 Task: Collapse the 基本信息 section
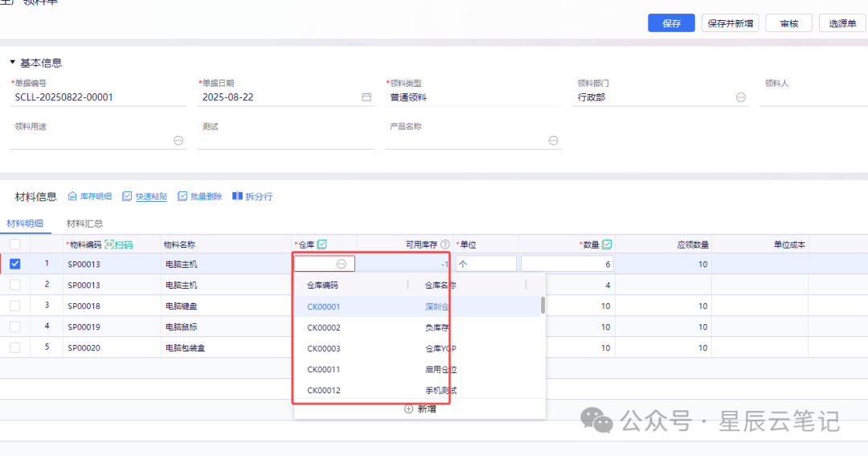click(x=12, y=63)
